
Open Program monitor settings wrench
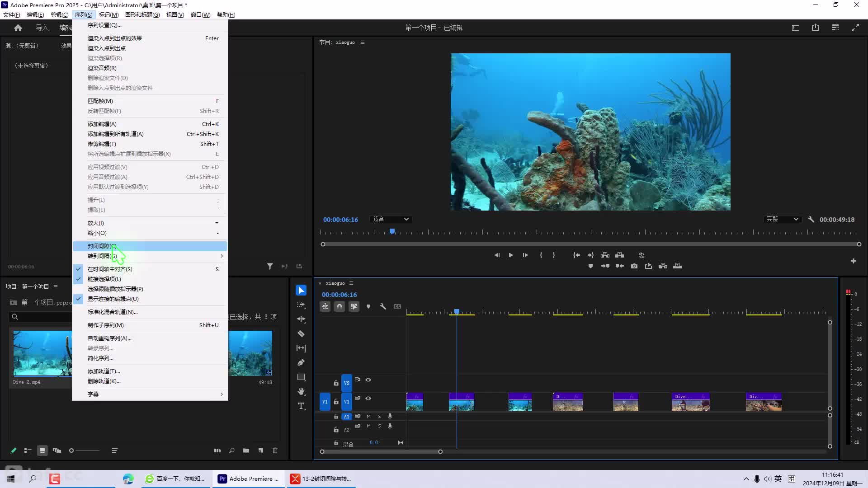tap(811, 219)
